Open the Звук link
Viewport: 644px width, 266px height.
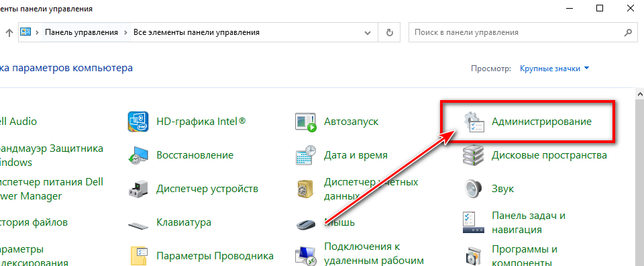(x=502, y=189)
